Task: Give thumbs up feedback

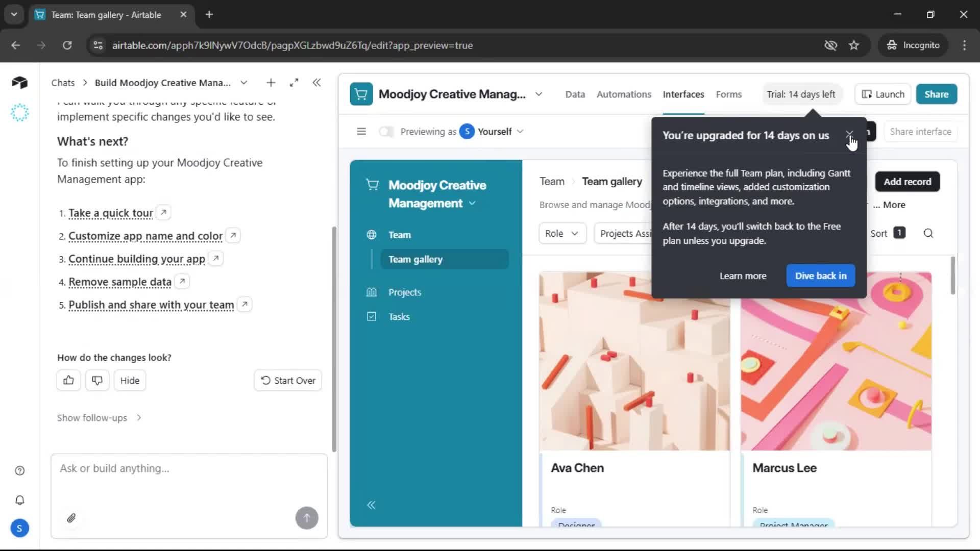Action: coord(68,380)
